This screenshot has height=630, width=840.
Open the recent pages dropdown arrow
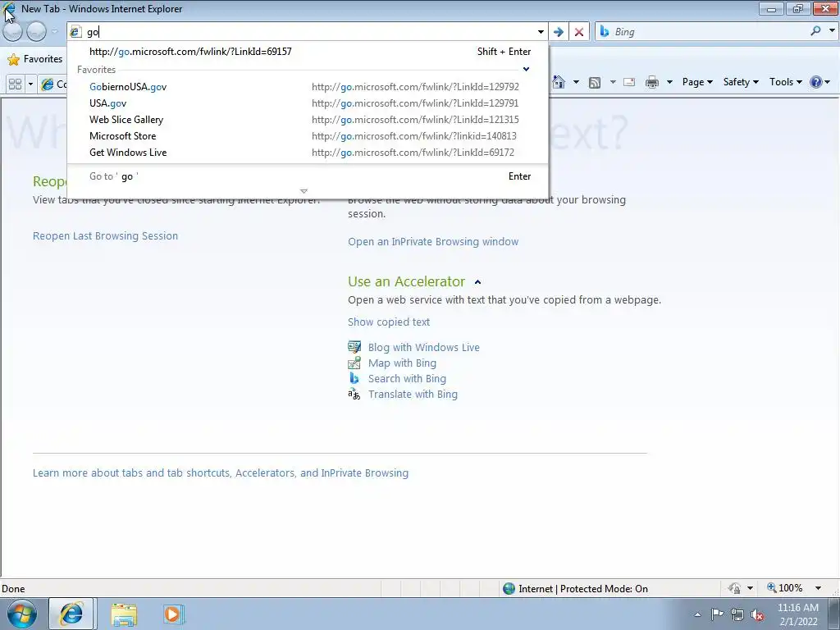(x=54, y=32)
